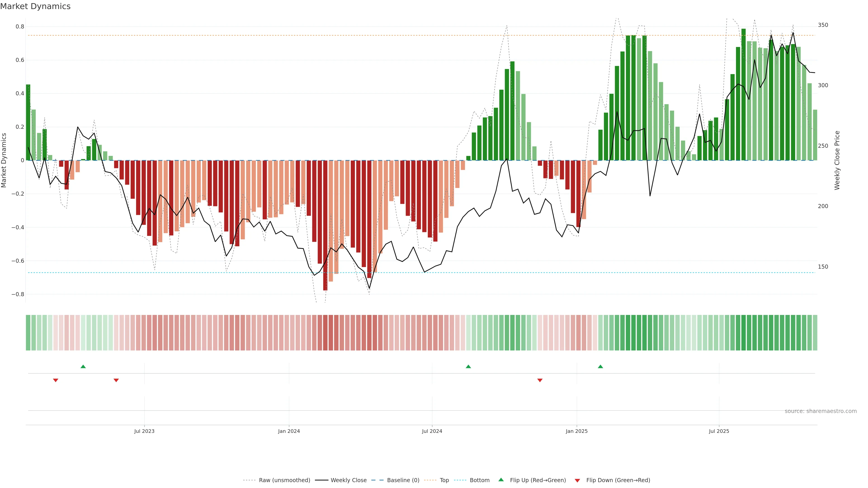Click the tallest green bar after Jul 2025

[x=743, y=94]
